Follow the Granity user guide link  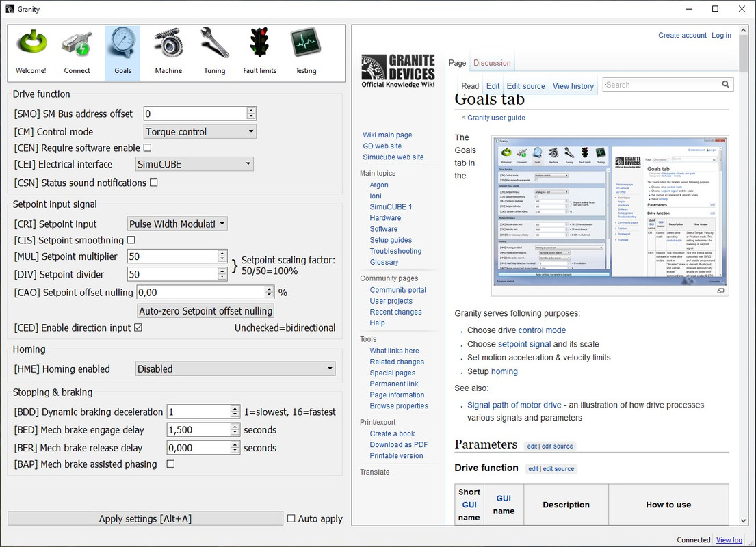point(496,118)
